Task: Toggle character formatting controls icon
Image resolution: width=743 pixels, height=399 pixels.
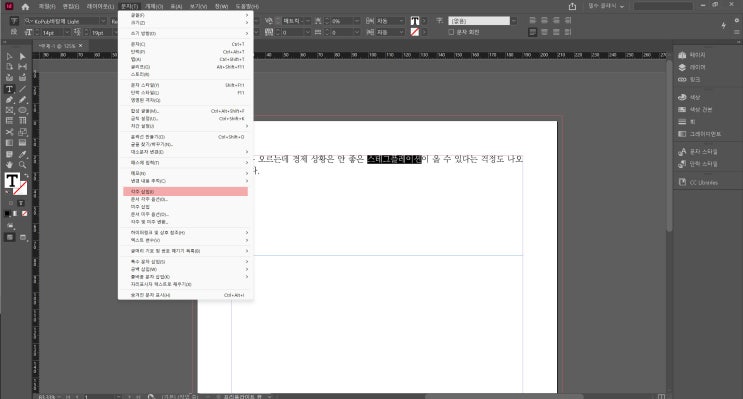Action: click(x=14, y=21)
